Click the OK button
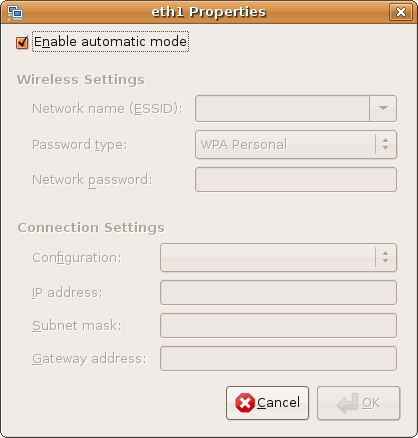The height and width of the screenshot is (438, 418). 358,403
